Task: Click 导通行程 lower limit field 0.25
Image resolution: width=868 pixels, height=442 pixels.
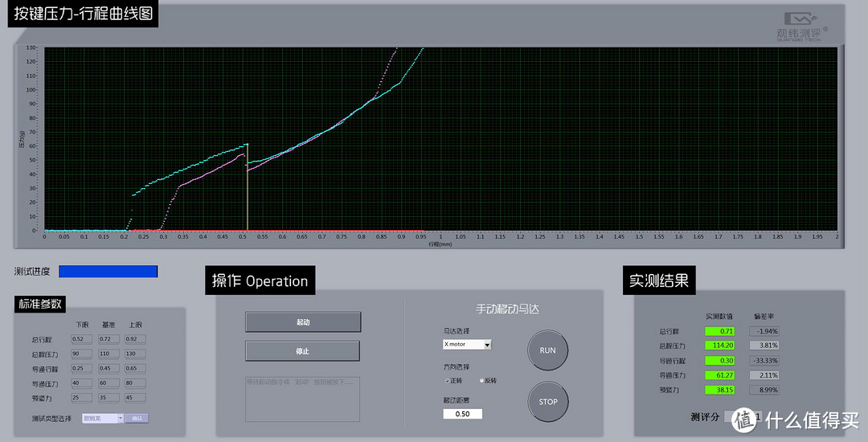Action: point(81,368)
